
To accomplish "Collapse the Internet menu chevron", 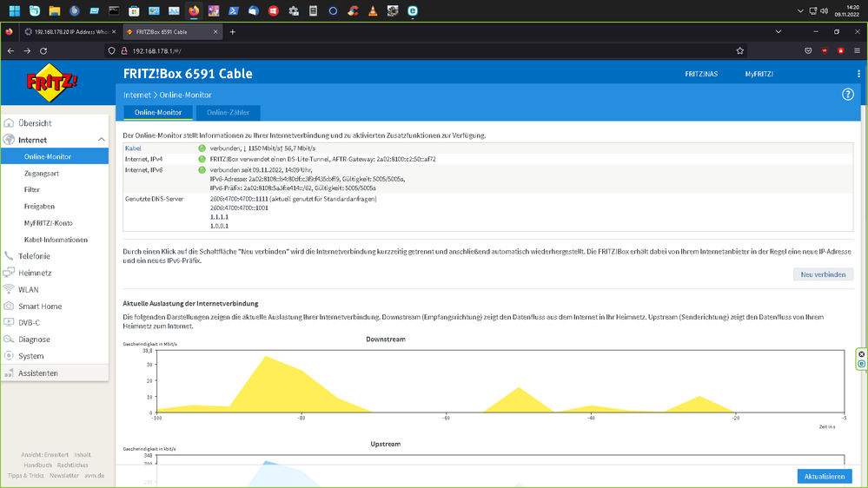I will tap(102, 140).
